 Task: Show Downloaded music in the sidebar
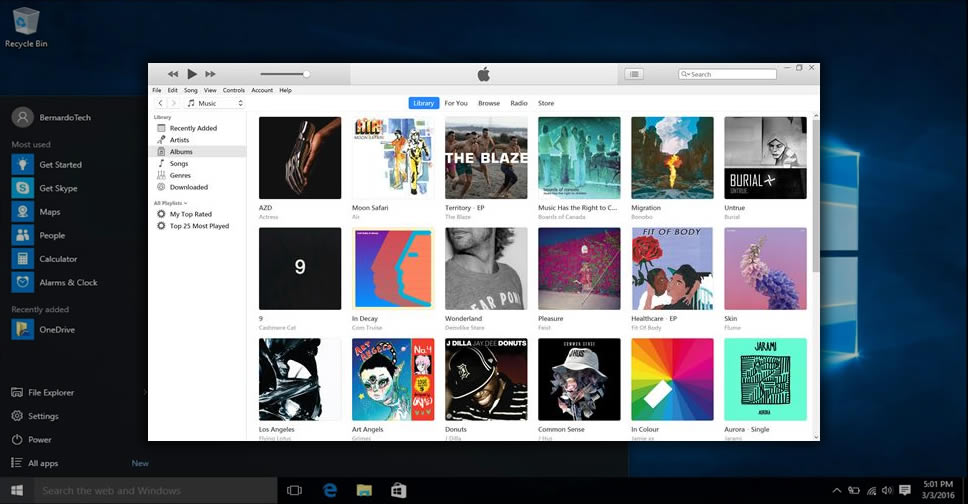coord(188,187)
